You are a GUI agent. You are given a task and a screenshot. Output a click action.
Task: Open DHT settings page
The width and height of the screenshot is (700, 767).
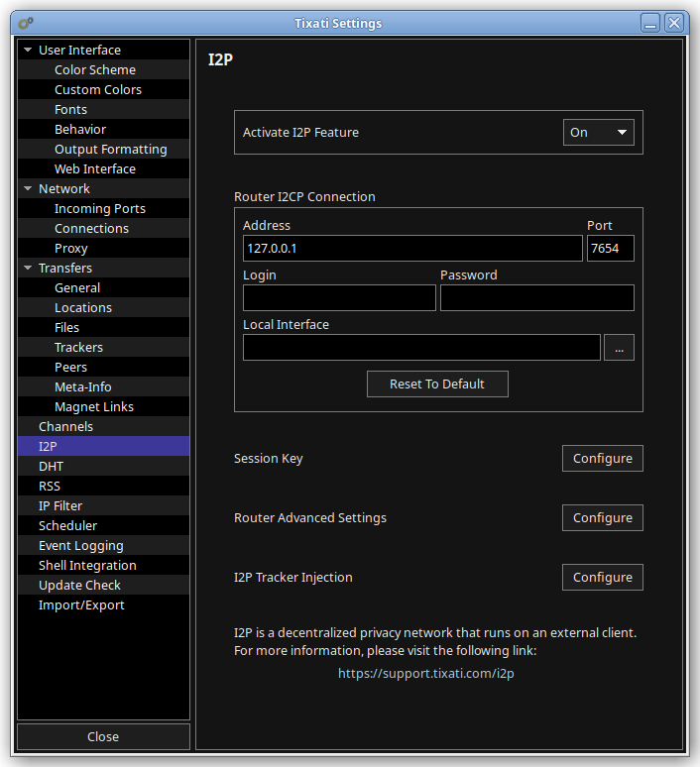pos(103,466)
